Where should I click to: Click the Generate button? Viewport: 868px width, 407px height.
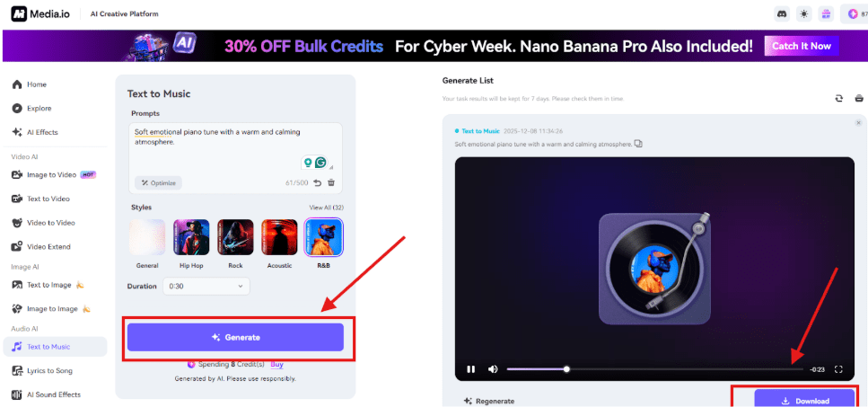[x=235, y=337]
